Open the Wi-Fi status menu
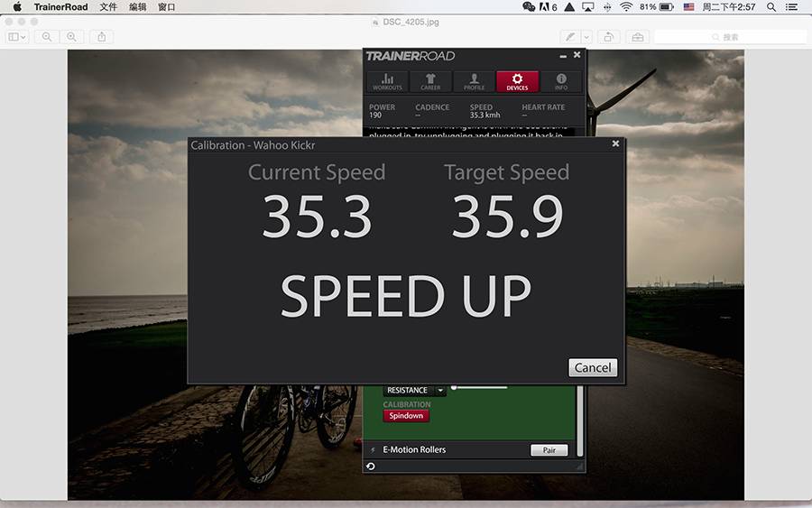The height and width of the screenshot is (508, 812). 626,6
